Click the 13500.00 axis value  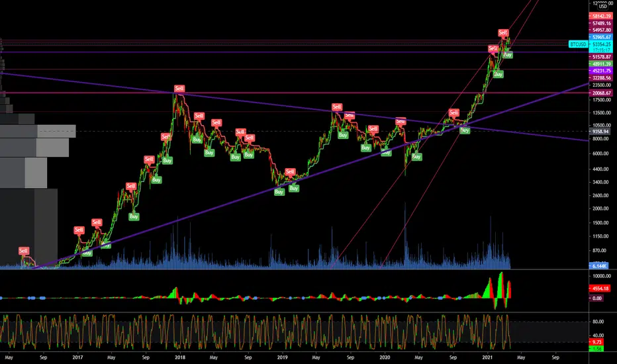pyautogui.click(x=601, y=113)
